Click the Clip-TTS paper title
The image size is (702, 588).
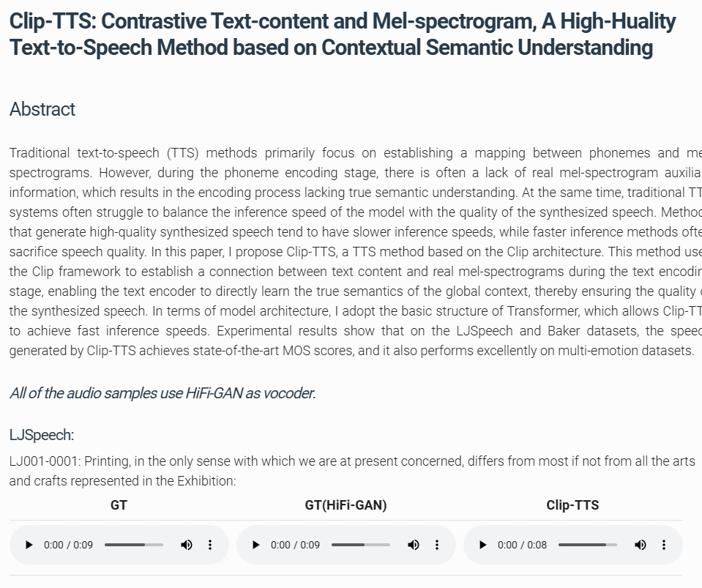click(331, 34)
